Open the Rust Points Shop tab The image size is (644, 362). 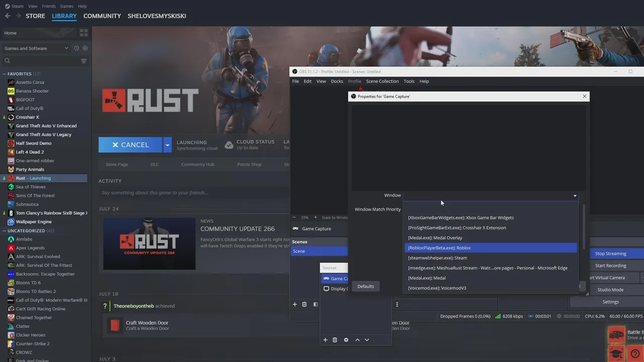click(250, 164)
